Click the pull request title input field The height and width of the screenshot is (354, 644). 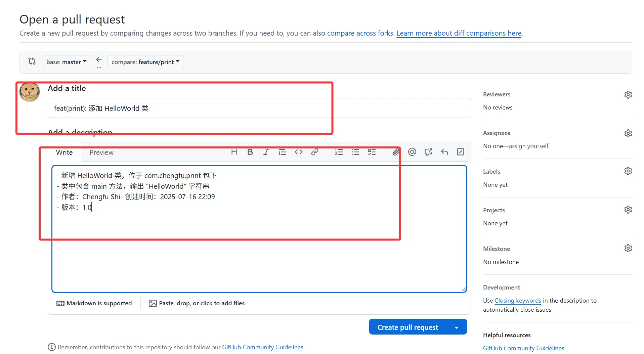click(x=259, y=108)
